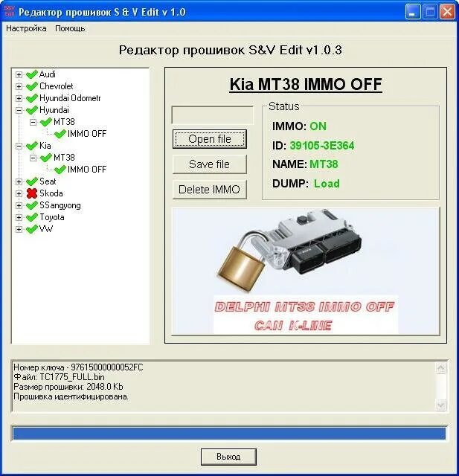Click the red cross icon next to Skoda
The image size is (459, 476).
32,193
